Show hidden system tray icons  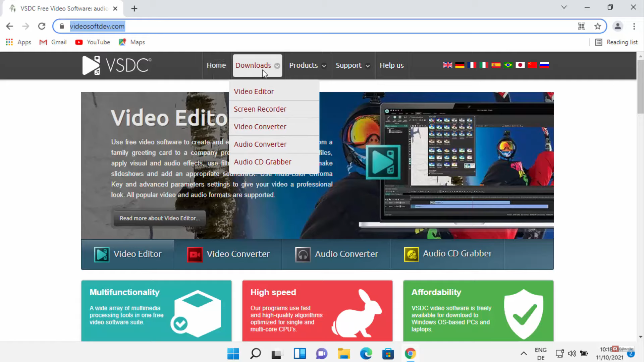524,354
